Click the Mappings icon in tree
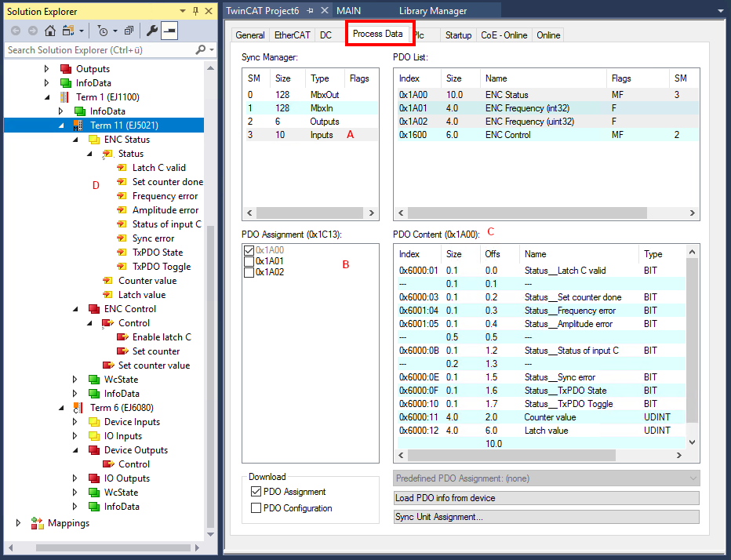Image resolution: width=731 pixels, height=560 pixels. coord(37,523)
